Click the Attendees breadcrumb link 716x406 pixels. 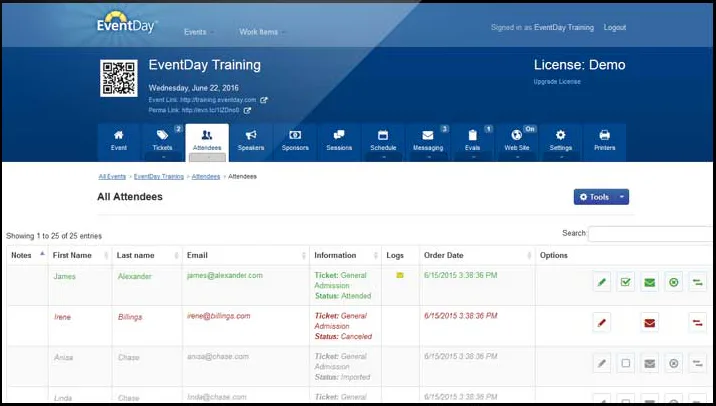(205, 177)
